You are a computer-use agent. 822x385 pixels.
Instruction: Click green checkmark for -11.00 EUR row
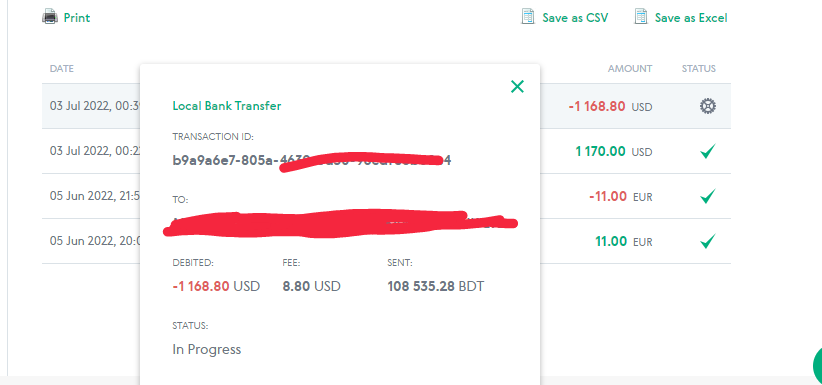click(707, 197)
